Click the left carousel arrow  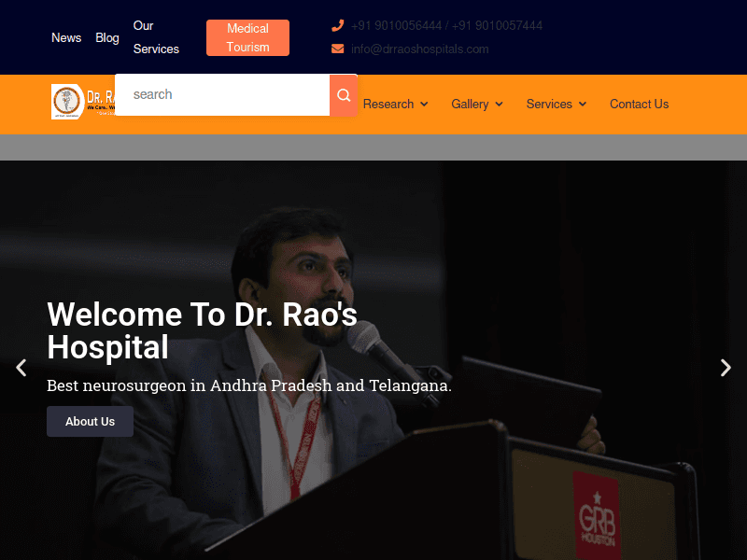point(21,368)
